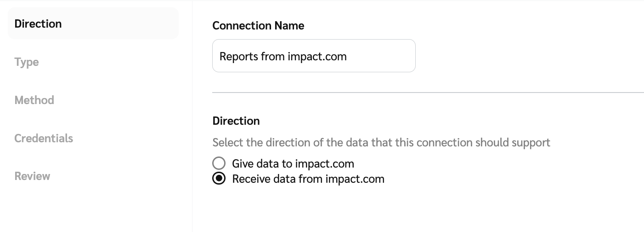Choose the 'Receive data from impact.com' radio button

pyautogui.click(x=219, y=179)
